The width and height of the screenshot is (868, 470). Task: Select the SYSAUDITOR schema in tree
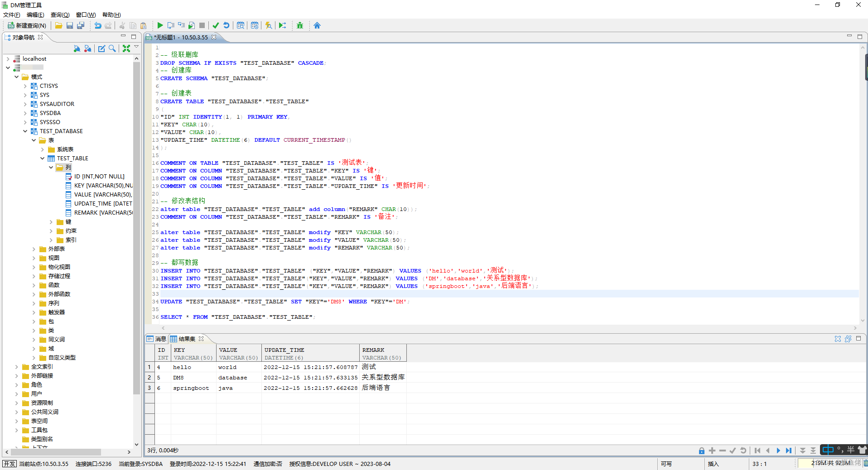pos(57,104)
